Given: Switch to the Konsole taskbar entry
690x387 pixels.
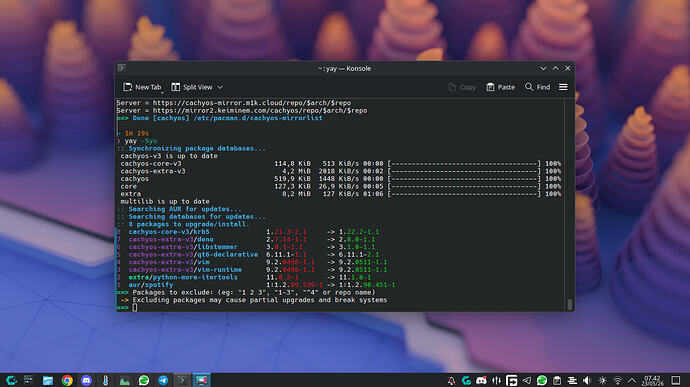Looking at the screenshot, I should pyautogui.click(x=182, y=380).
